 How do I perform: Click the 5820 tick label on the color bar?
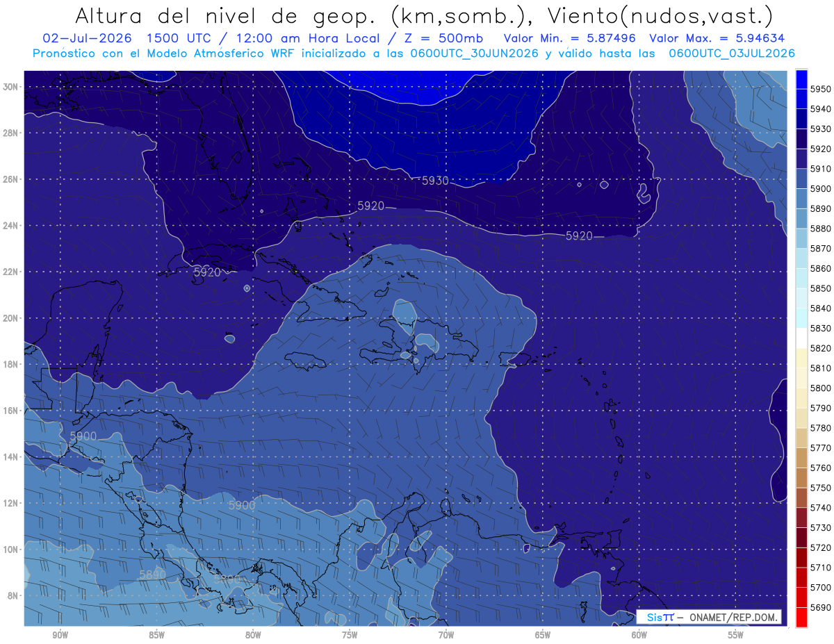[820, 348]
